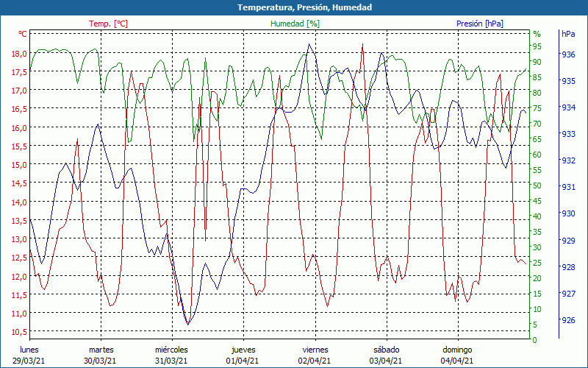Click the '929' pressure axis value
The height and width of the screenshot is (368, 588).
coord(568,241)
